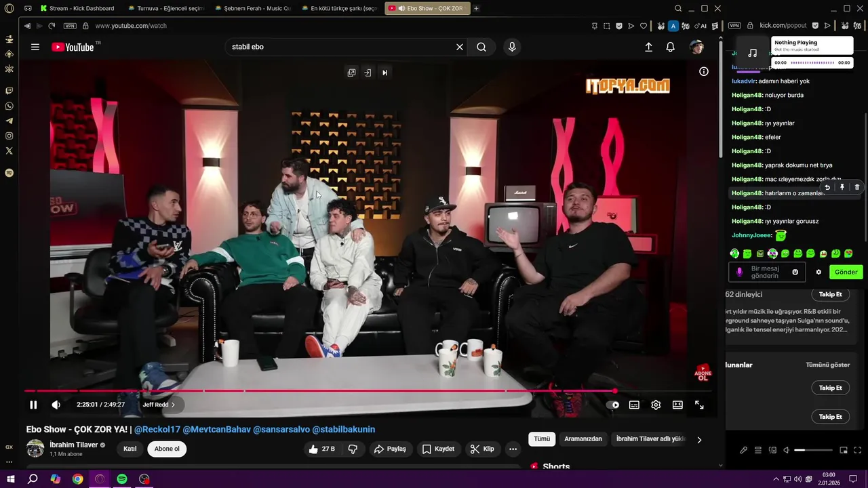
Task: Click the Abone ol subscribe button
Action: point(167,449)
